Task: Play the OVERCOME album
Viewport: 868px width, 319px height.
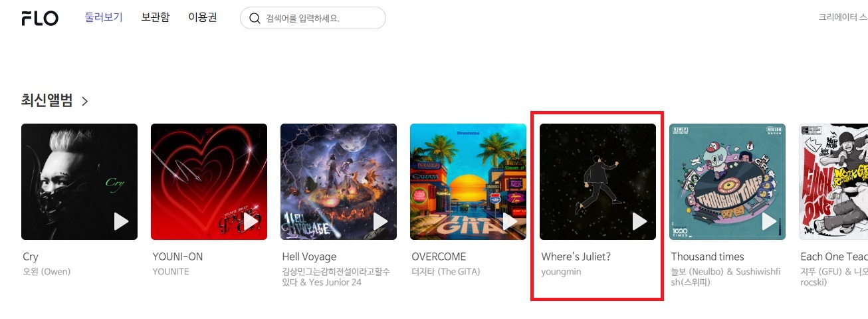Action: 510,221
